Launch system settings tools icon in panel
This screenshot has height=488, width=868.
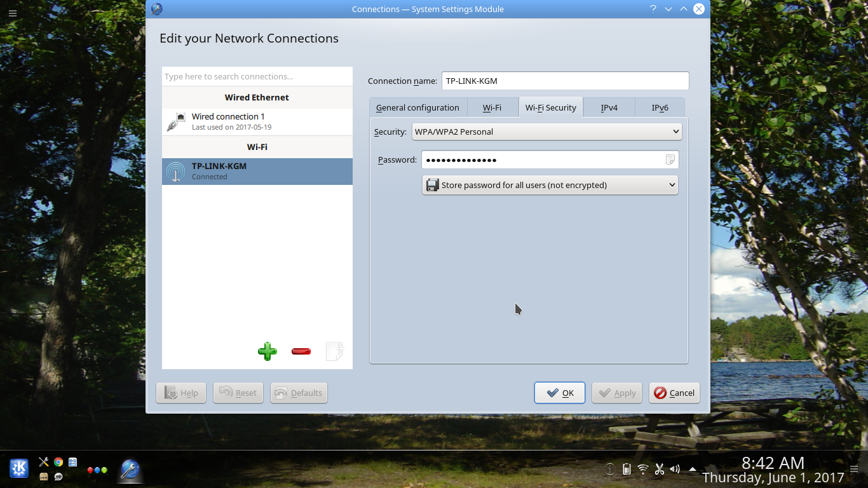(x=44, y=462)
